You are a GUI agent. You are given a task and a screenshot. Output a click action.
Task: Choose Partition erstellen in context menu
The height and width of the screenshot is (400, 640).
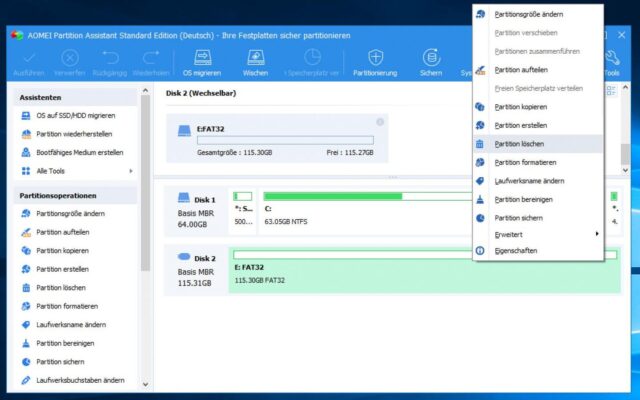(538, 125)
